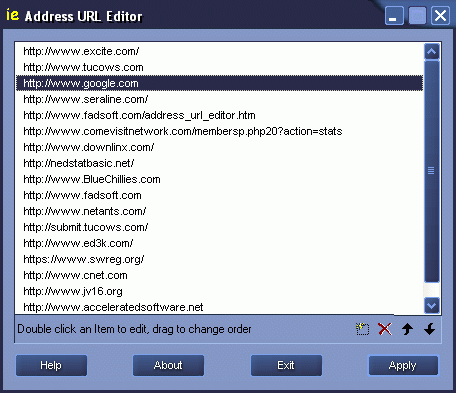The height and width of the screenshot is (393, 456).
Task: Move the selected URL up with arrow icon
Action: pos(407,329)
